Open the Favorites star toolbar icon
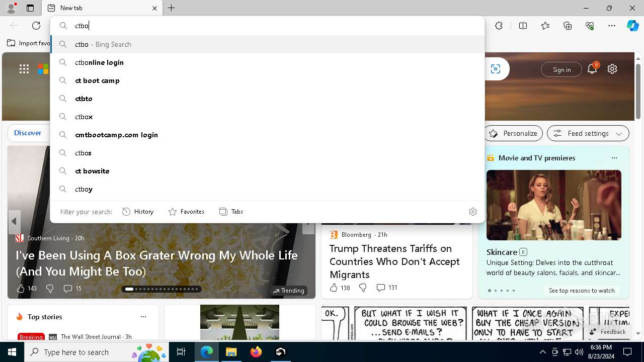Screen dimensions: 644x362 click(545, 26)
